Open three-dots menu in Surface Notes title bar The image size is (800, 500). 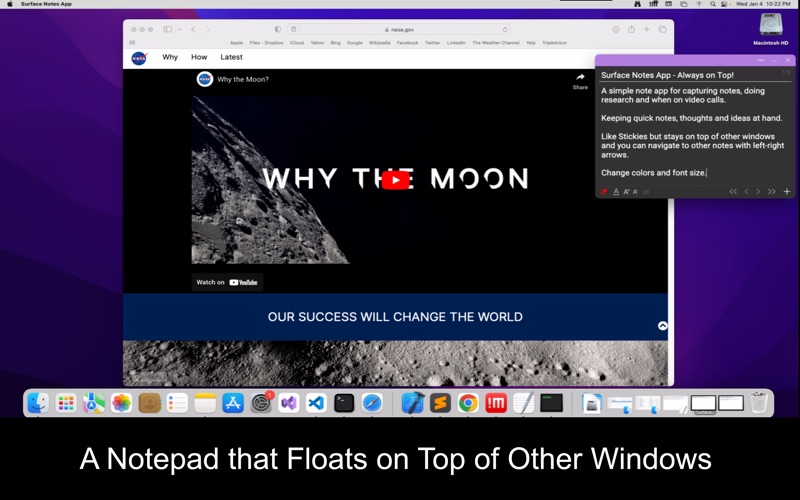(761, 60)
